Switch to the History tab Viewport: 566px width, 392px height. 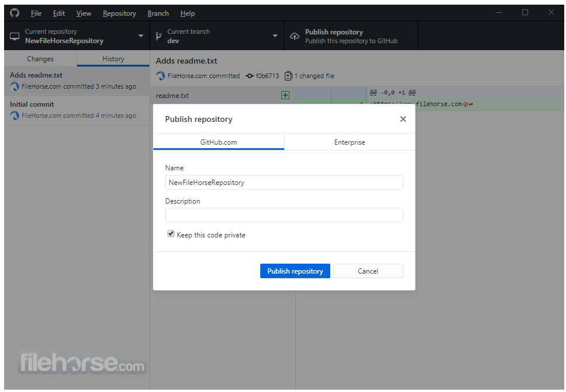tap(113, 59)
